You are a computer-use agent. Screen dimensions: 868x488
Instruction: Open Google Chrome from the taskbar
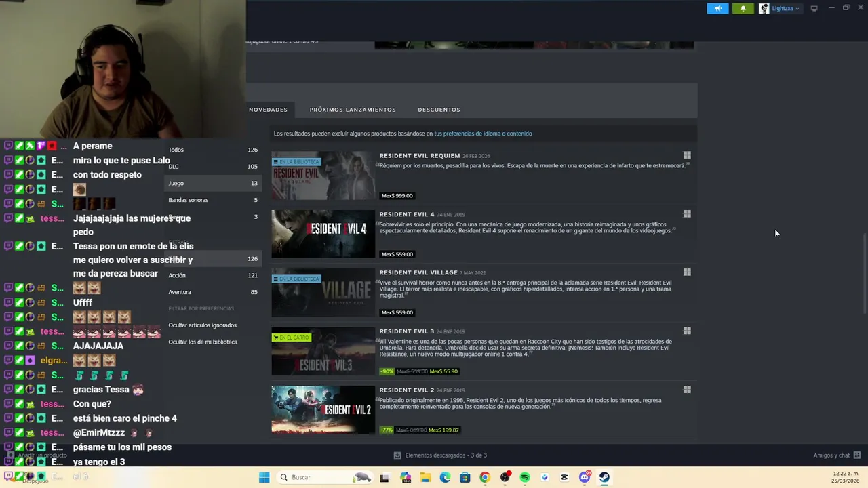(484, 477)
